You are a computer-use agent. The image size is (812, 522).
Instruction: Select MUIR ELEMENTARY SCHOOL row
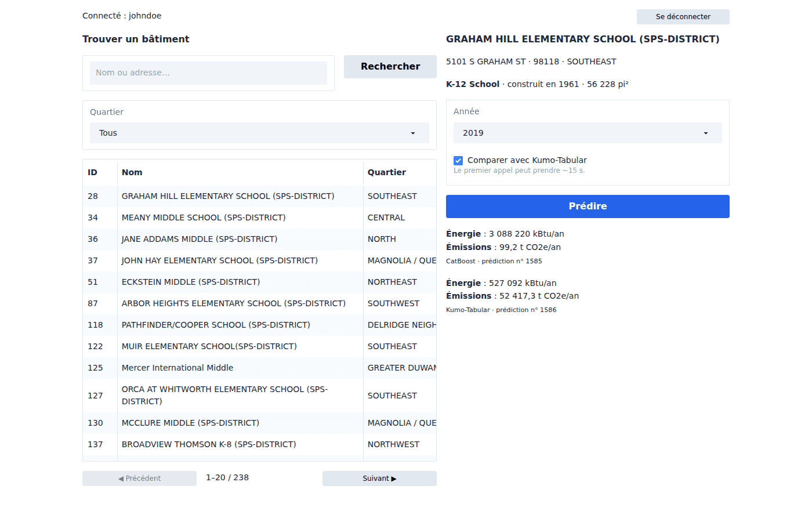point(259,346)
